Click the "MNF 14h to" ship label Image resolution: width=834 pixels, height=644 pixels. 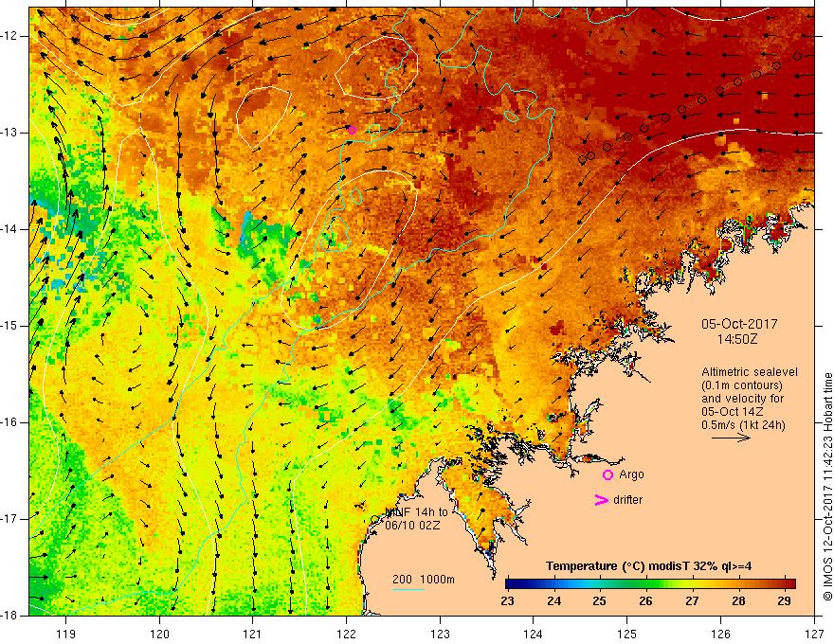coord(416,512)
